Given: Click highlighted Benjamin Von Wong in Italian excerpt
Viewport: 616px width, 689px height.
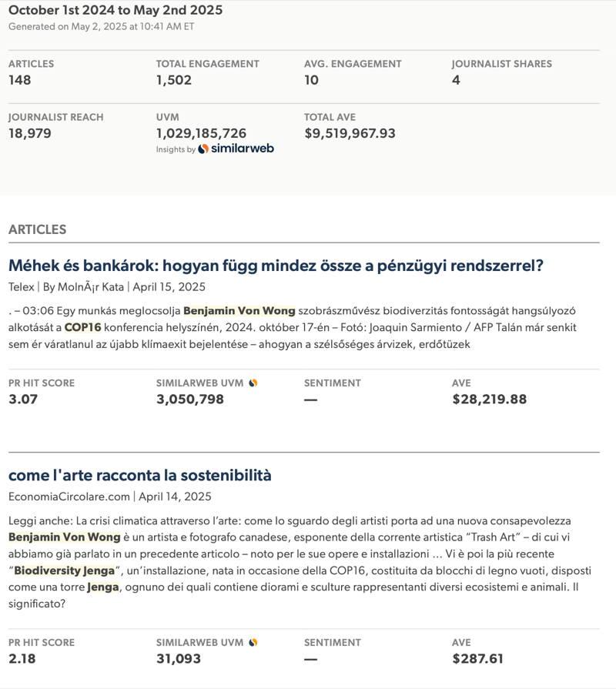Looking at the screenshot, I should [65, 537].
